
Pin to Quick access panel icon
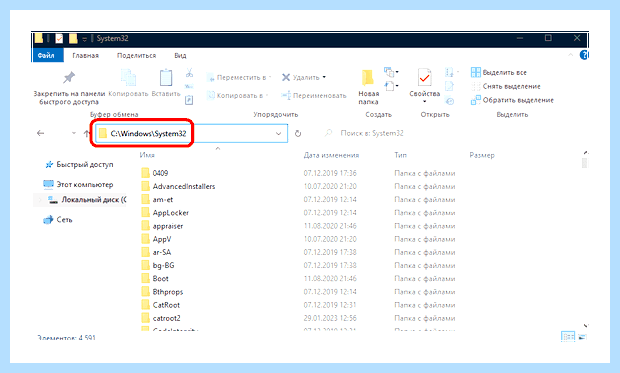69,78
